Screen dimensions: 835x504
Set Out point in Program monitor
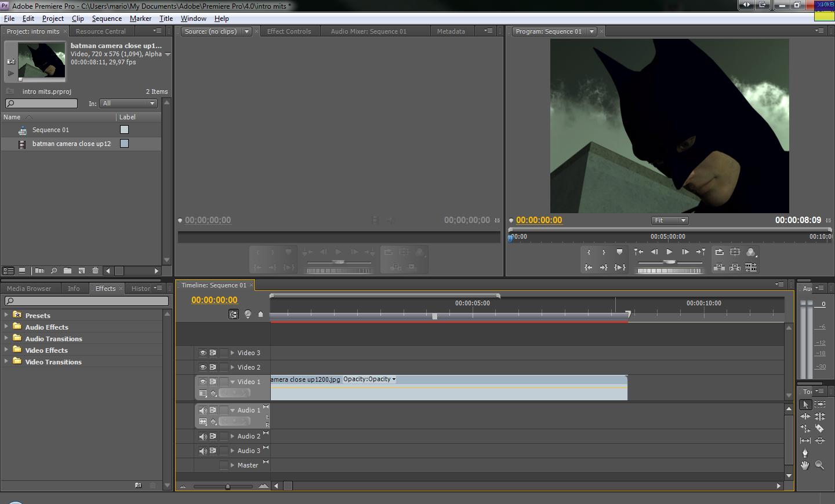pos(604,252)
